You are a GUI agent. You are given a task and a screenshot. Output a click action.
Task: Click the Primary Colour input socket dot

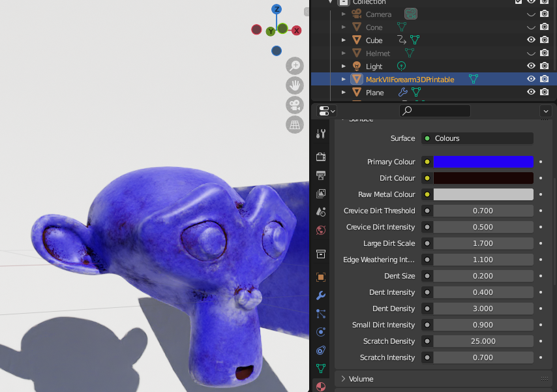click(427, 162)
